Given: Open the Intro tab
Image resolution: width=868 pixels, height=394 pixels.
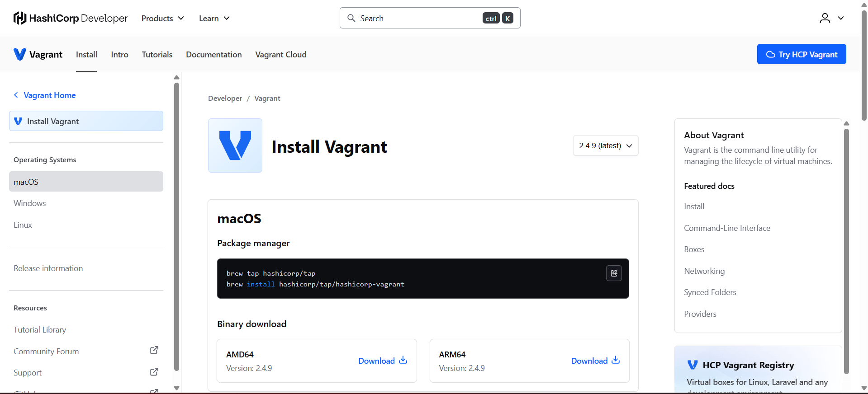Looking at the screenshot, I should coord(119,54).
